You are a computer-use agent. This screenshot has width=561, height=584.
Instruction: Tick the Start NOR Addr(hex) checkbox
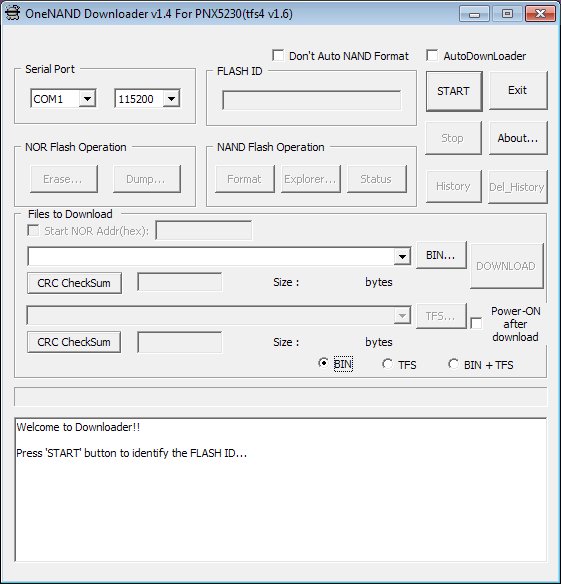[x=33, y=230]
